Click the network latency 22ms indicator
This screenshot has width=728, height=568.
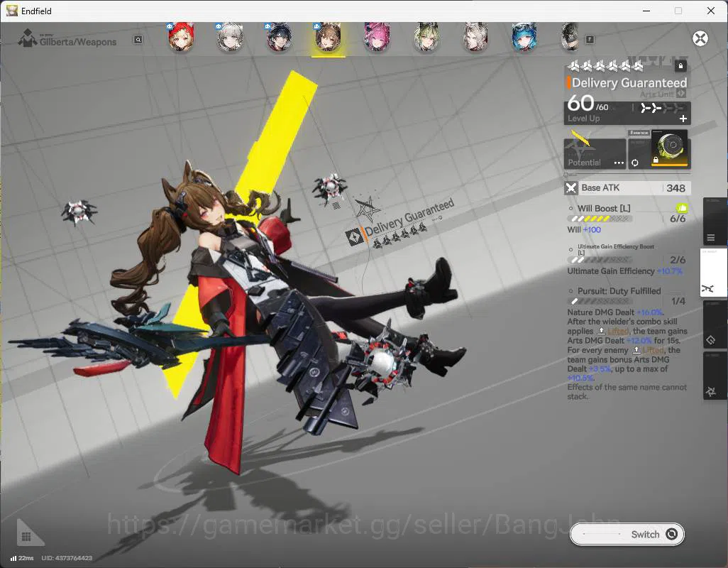tap(22, 558)
